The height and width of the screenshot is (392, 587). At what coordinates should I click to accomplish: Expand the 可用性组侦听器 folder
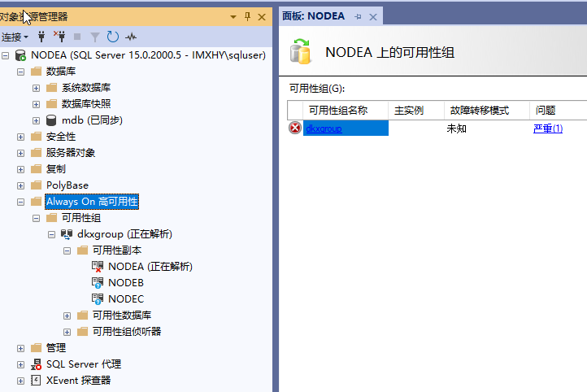pos(67,332)
